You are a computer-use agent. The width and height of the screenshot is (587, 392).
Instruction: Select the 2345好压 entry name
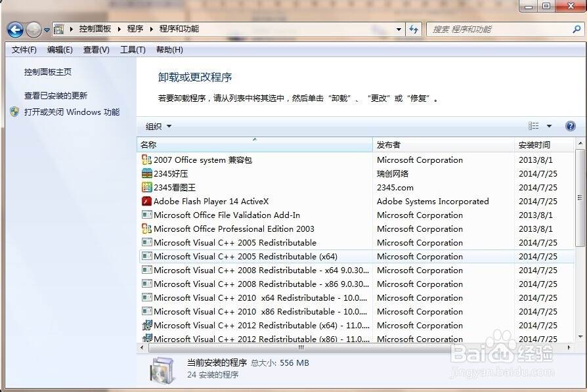171,174
